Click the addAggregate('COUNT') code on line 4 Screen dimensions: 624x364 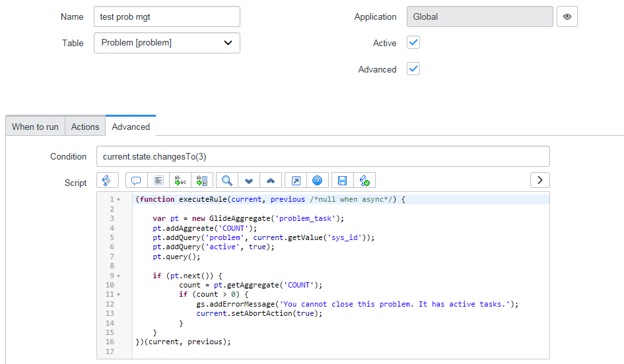coord(205,229)
